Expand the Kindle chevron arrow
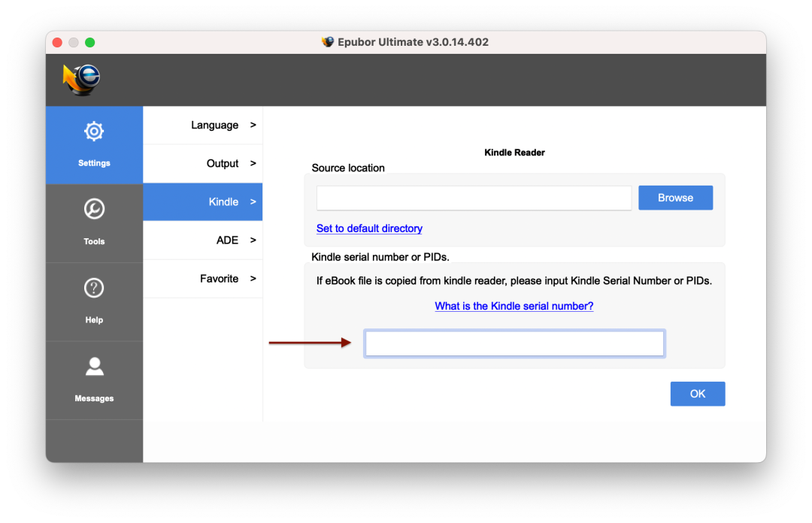812x523 pixels. coord(253,201)
